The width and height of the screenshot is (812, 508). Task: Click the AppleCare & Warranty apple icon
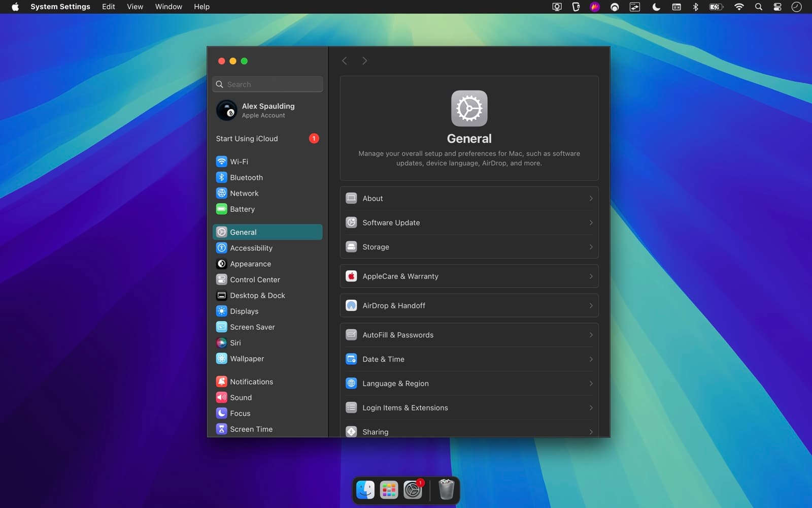pyautogui.click(x=351, y=276)
